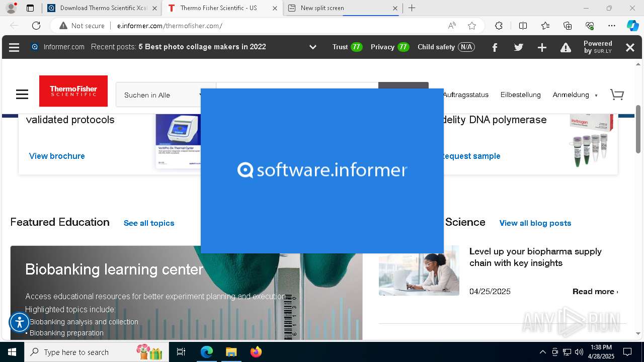The width and height of the screenshot is (644, 362).
Task: Click the software.informer overlay popup
Action: pos(322,171)
